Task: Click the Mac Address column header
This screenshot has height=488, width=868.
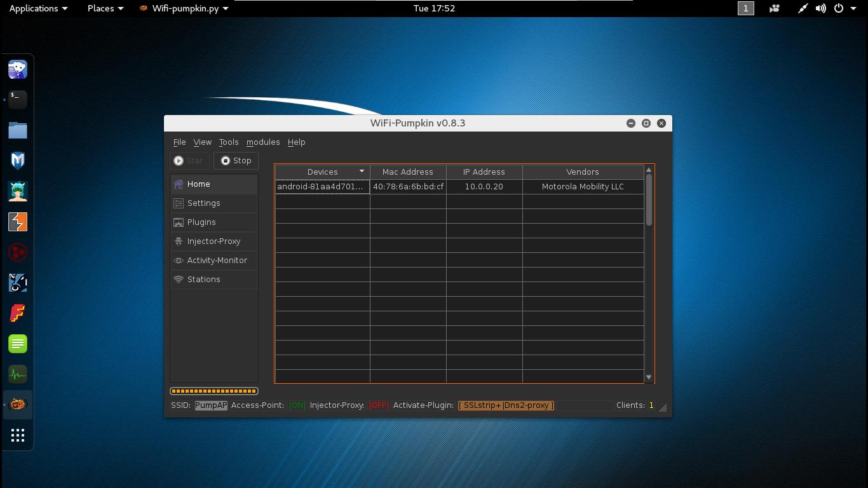Action: [x=408, y=172]
